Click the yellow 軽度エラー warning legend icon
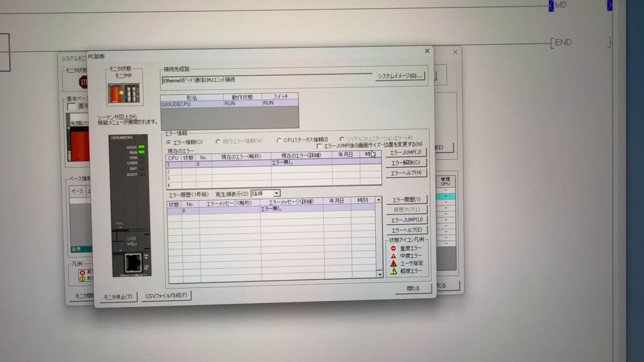The image size is (644, 362). click(x=393, y=271)
